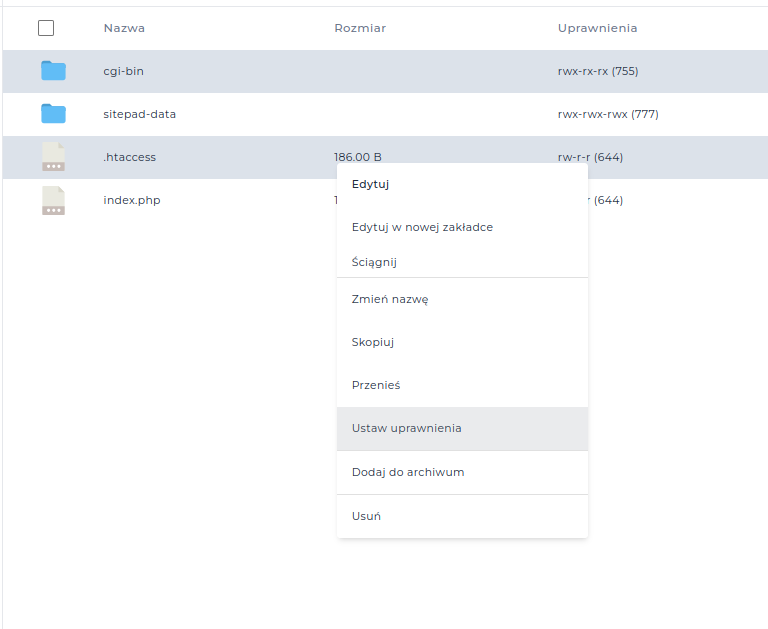
Task: Click the Uprawnienia column header
Action: [x=597, y=28]
